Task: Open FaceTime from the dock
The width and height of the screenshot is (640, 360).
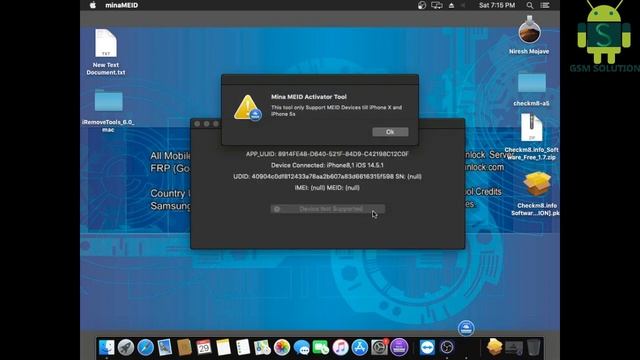Action: pos(321,347)
